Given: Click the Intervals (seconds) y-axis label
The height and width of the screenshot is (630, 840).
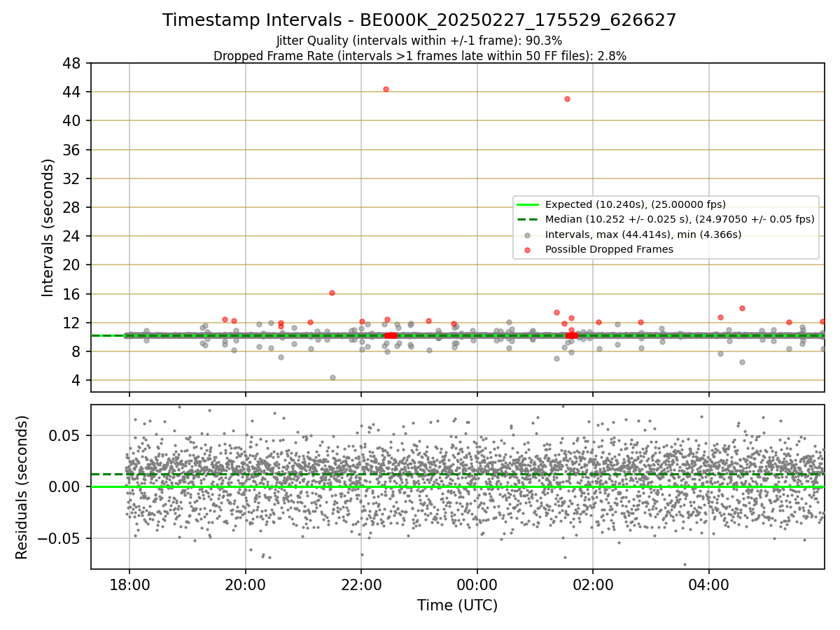Looking at the screenshot, I should click(48, 227).
